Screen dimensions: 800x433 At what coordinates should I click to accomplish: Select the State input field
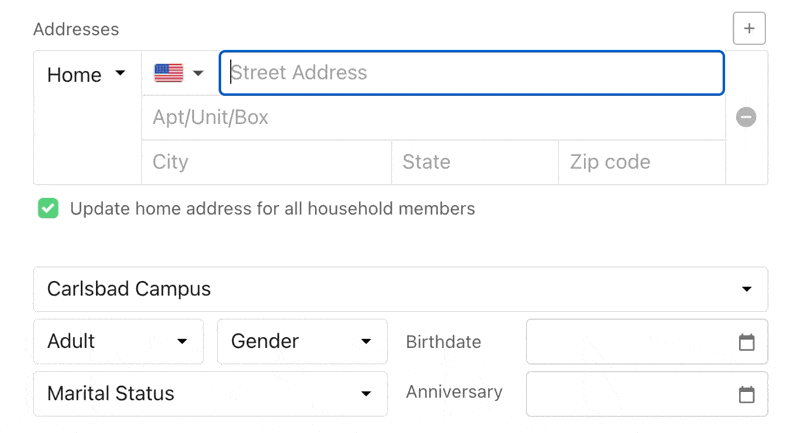pos(474,162)
